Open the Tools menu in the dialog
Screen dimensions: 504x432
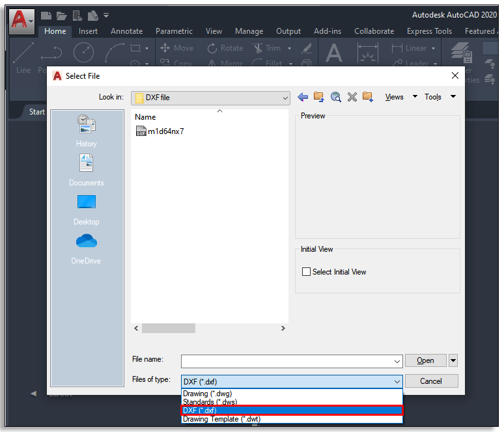[x=432, y=97]
